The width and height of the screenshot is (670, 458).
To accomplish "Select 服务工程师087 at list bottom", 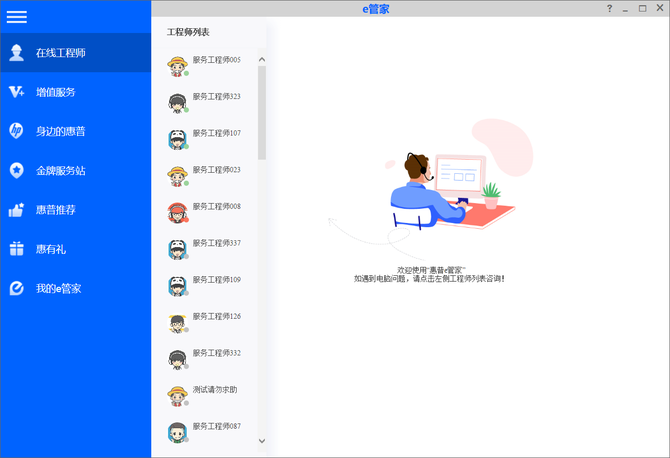I will [216, 427].
